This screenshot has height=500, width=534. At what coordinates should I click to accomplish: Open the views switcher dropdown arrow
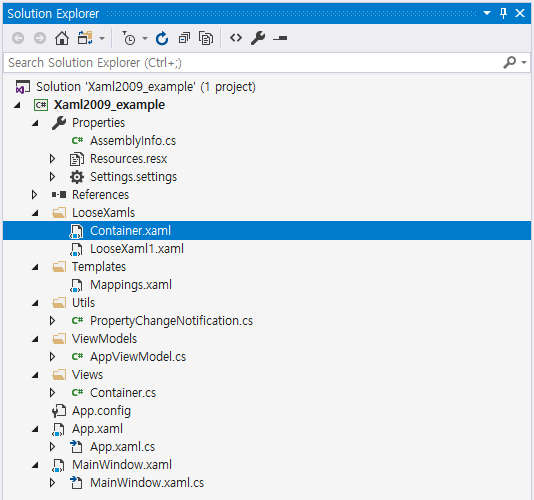click(x=102, y=38)
